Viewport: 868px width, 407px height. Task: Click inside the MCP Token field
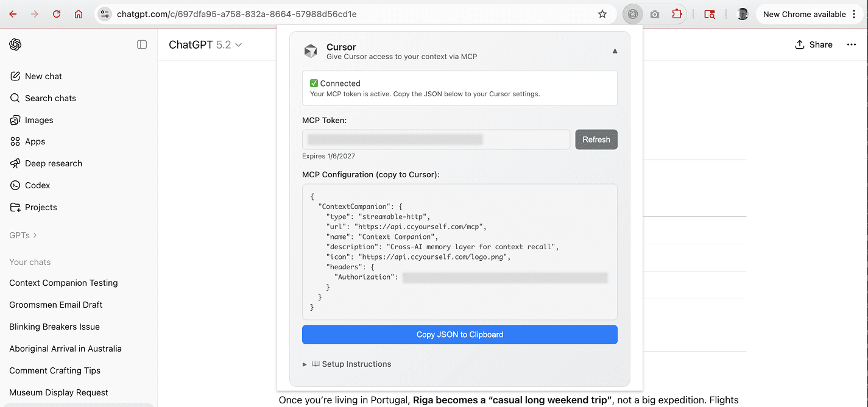[436, 139]
